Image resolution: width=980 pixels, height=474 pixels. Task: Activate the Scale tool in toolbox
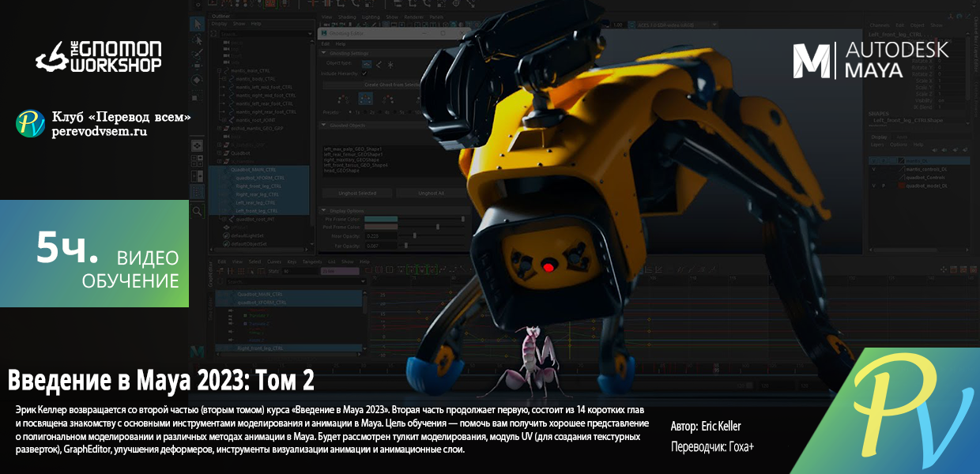coord(198,96)
